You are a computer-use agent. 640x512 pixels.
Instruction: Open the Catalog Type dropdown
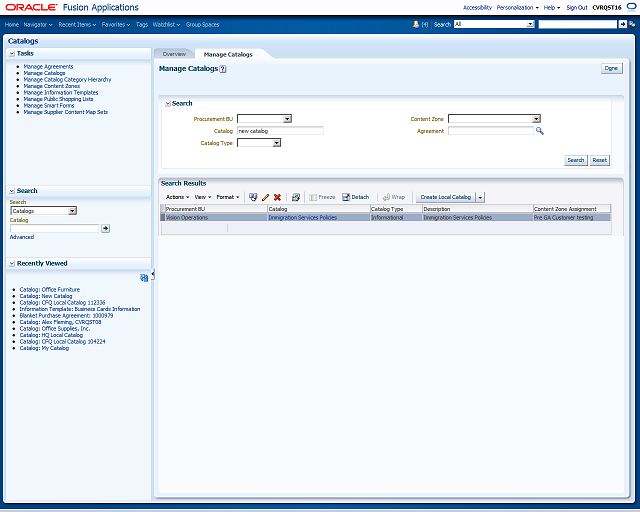pyautogui.click(x=277, y=143)
